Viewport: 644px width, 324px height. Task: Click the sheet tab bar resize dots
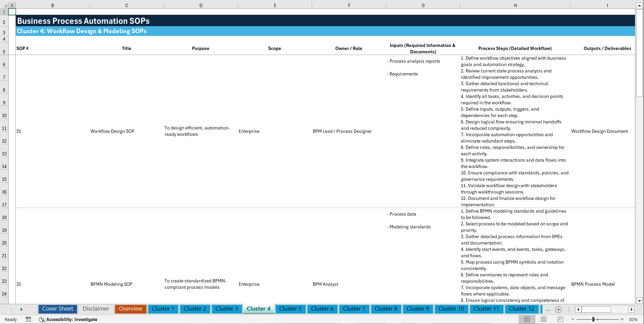point(569,309)
